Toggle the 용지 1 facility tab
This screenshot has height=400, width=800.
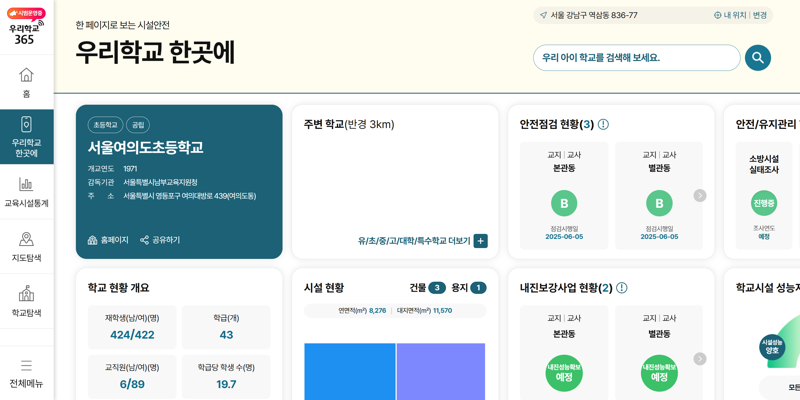click(x=468, y=288)
